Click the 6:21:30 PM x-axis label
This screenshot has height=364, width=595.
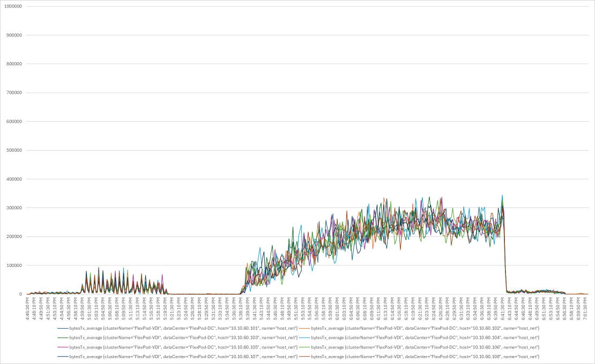pyautogui.click(x=420, y=309)
